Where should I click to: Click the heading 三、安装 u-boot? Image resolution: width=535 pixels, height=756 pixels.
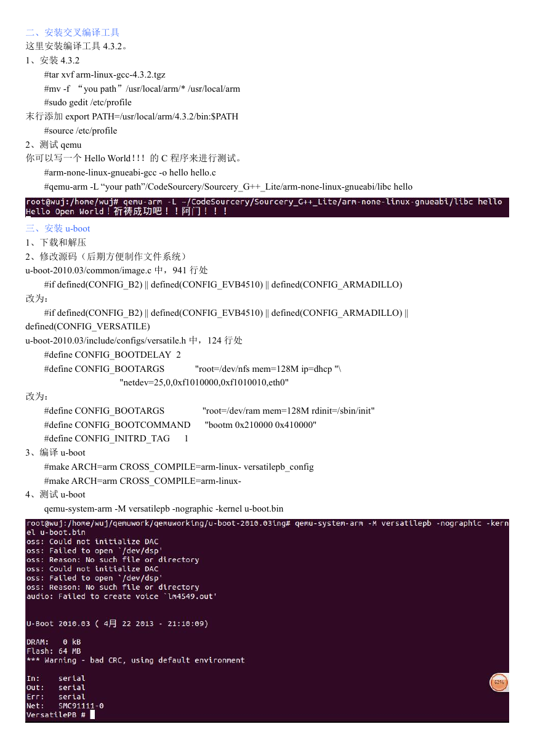pyautogui.click(x=58, y=228)
